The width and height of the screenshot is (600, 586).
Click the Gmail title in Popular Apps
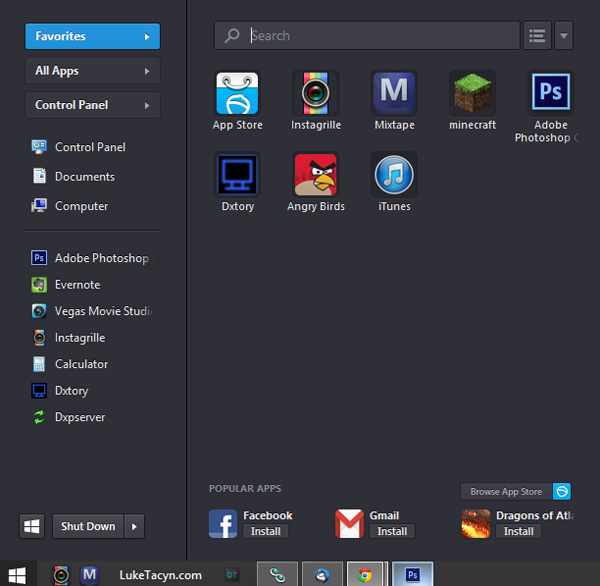click(384, 516)
